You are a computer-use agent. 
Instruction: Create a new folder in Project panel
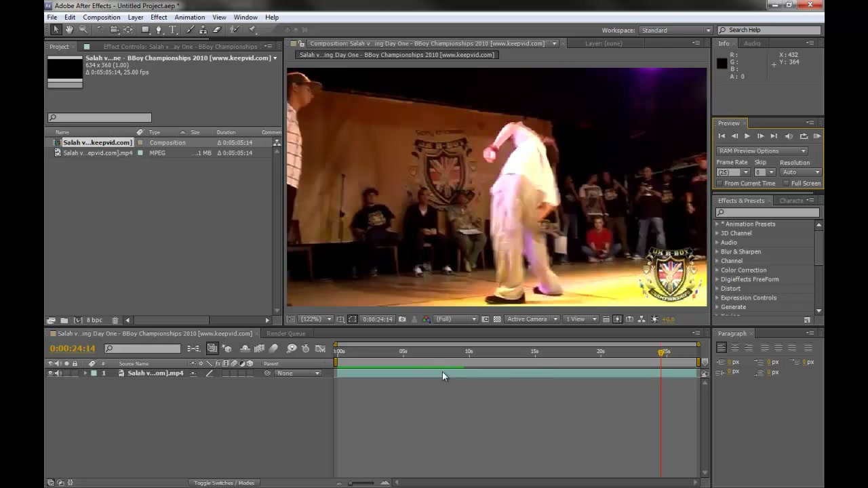(64, 320)
